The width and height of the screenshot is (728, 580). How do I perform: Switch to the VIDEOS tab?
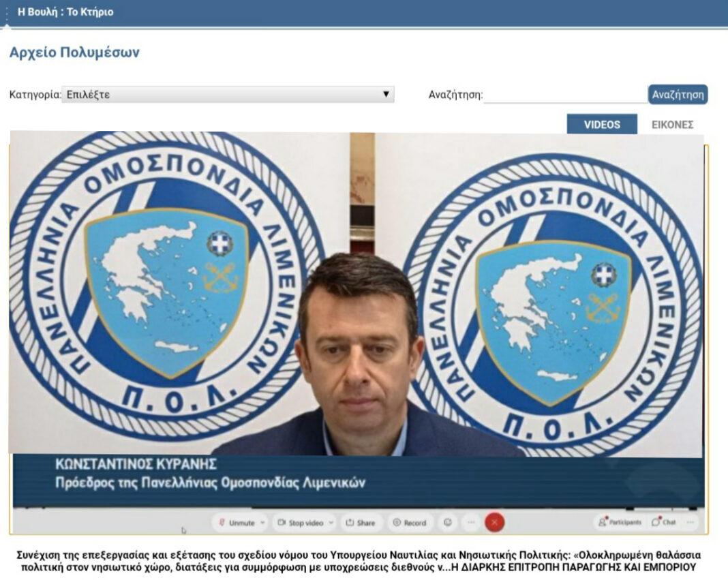(x=602, y=125)
